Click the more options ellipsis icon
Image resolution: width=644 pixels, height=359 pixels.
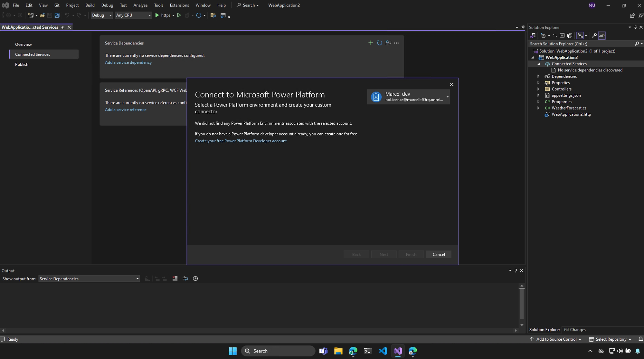[x=396, y=43]
